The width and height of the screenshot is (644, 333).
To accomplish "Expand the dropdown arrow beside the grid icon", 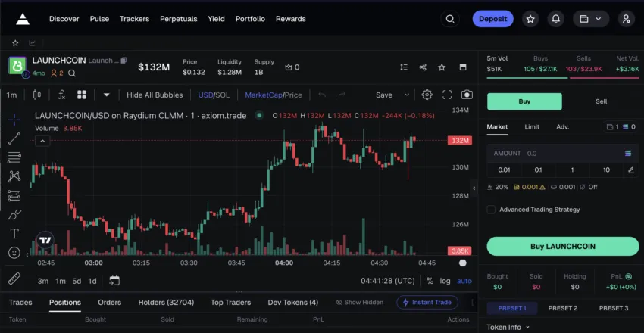I will pos(106,95).
